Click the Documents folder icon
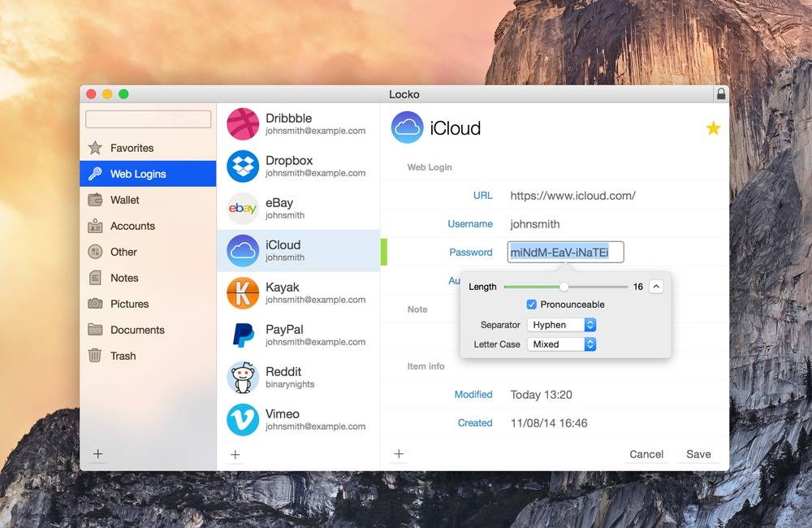812x528 pixels. [x=95, y=330]
